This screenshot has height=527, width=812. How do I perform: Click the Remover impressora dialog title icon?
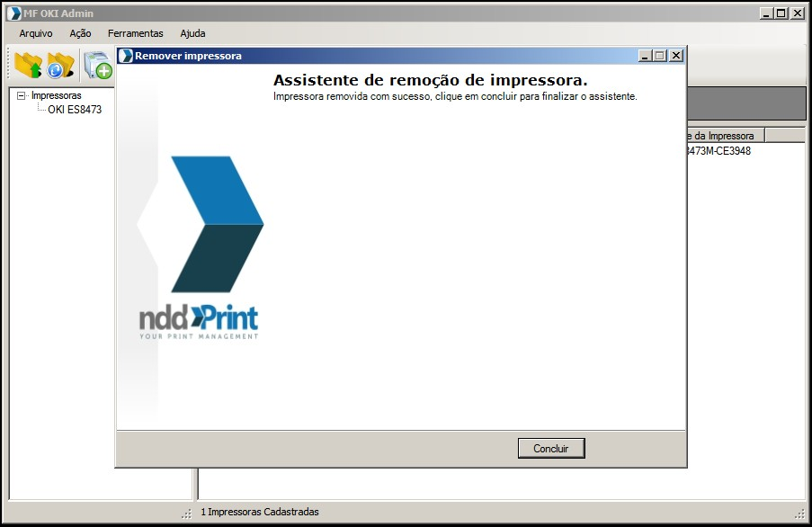(126, 56)
